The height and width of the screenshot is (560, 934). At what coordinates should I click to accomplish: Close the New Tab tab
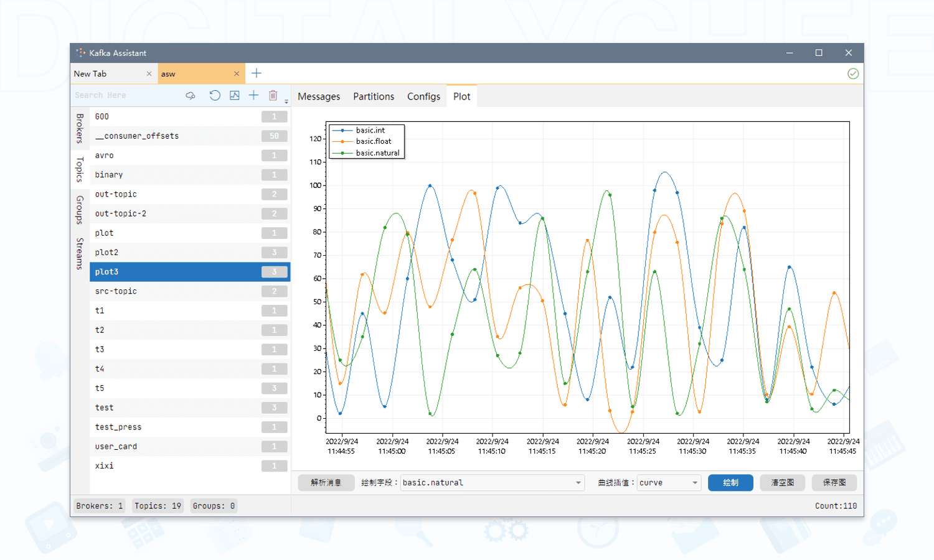(x=149, y=73)
